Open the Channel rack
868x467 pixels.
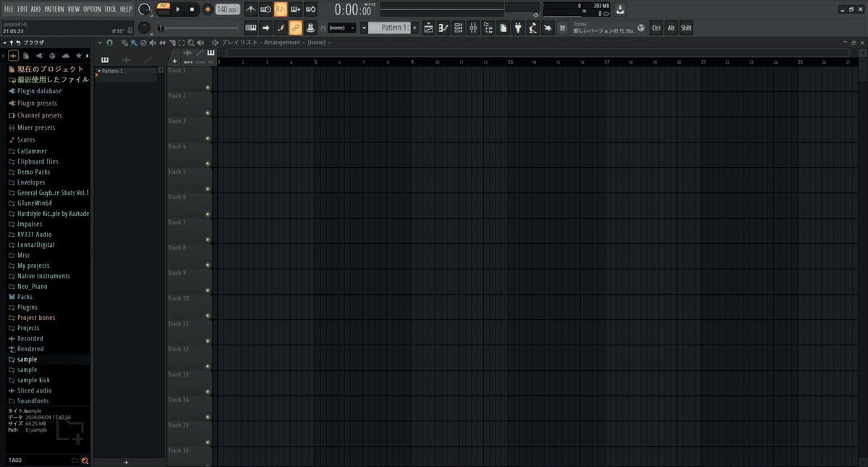458,28
